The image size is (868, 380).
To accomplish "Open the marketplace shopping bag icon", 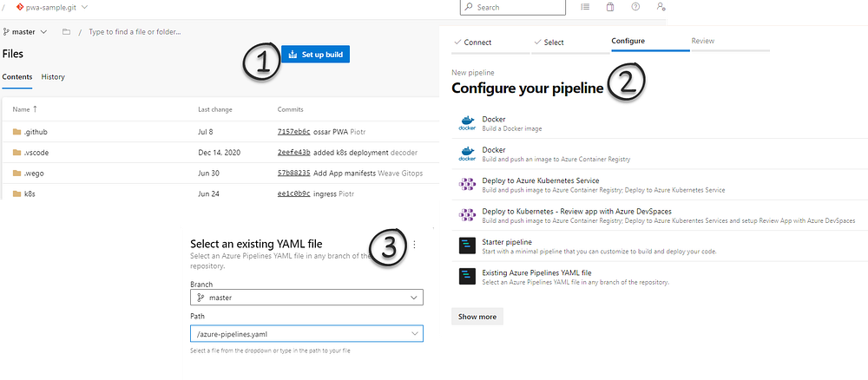I will [610, 7].
